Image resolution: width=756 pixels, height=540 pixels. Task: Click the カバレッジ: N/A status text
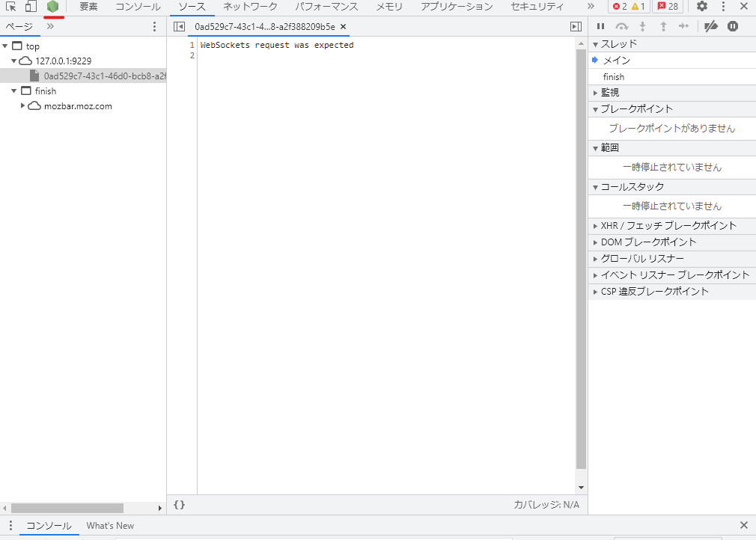(x=546, y=505)
